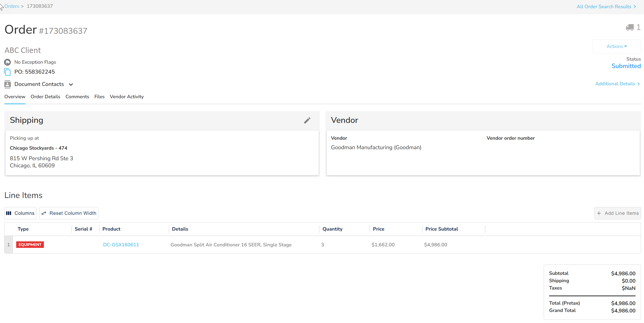Screen dimensions: 644x323
Task: Expand the Document Contacts chevron
Action: tap(71, 84)
